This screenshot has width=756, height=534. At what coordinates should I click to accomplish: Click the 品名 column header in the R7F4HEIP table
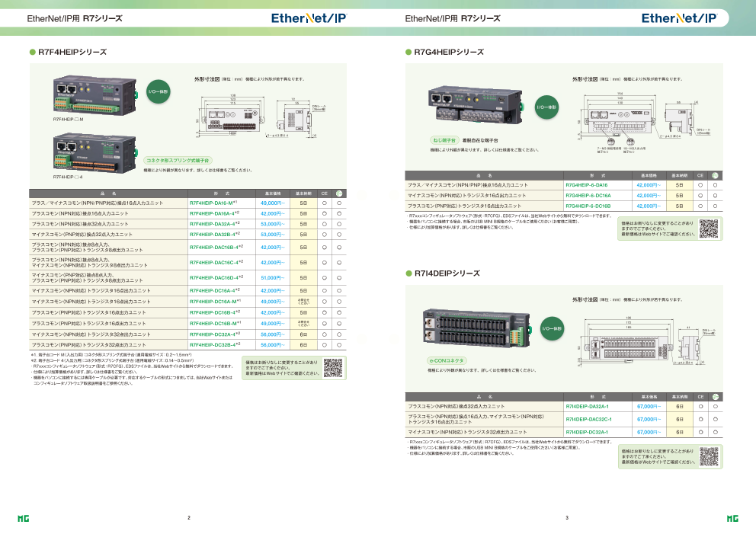(x=108, y=193)
